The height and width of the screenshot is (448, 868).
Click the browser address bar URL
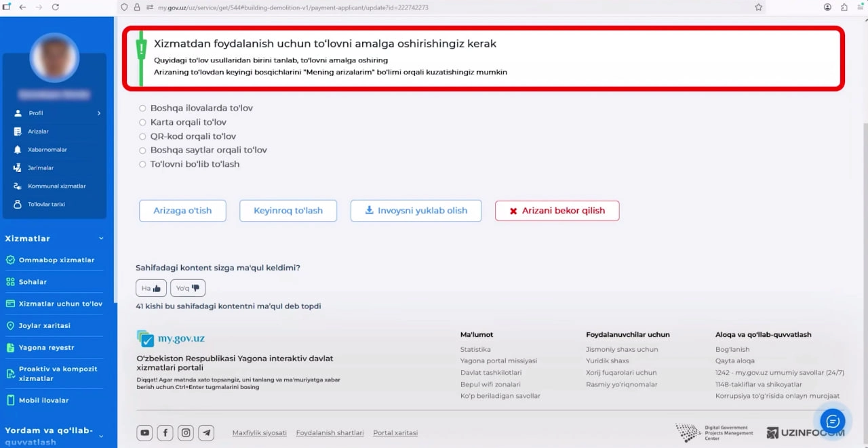click(x=292, y=7)
